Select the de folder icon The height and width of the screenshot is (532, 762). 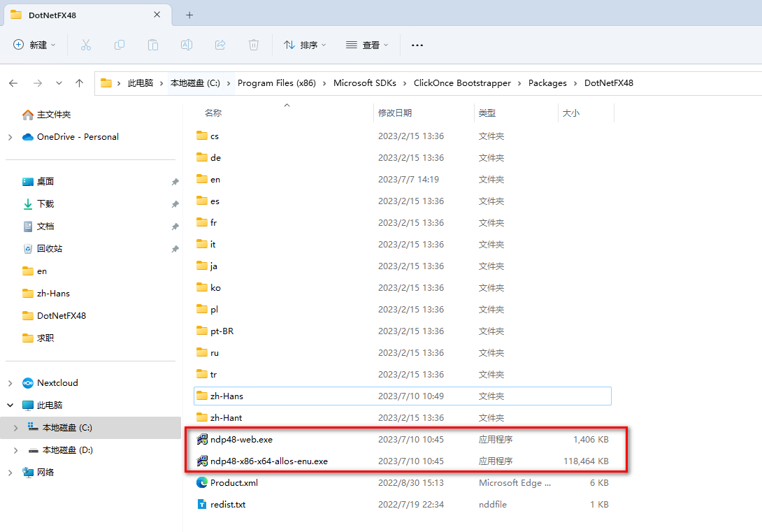click(201, 157)
